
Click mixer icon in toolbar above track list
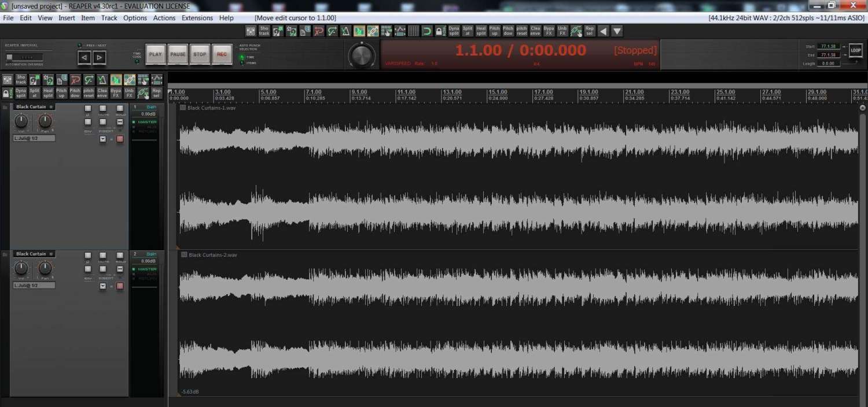8,80
